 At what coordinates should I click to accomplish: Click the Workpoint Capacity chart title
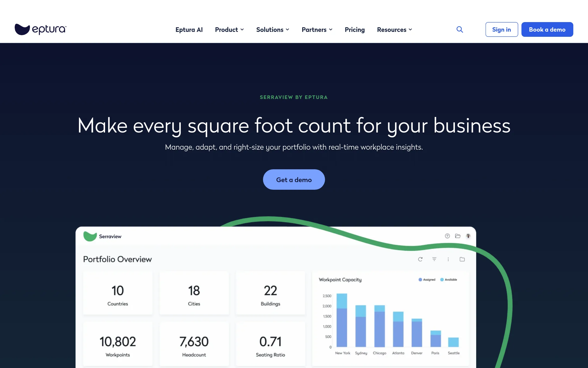pyautogui.click(x=340, y=280)
